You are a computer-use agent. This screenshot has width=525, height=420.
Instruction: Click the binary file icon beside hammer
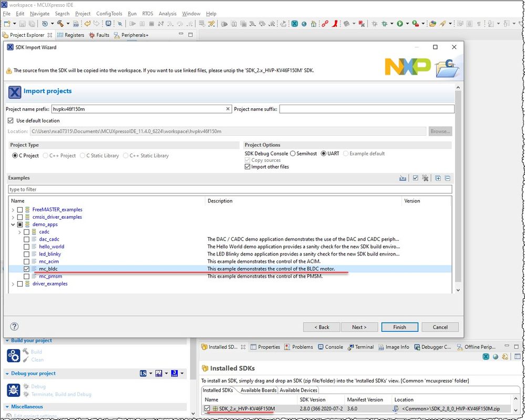pos(76,24)
